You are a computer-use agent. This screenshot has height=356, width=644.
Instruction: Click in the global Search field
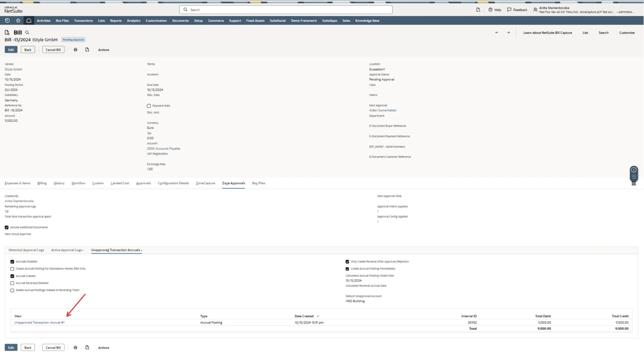pos(285,10)
